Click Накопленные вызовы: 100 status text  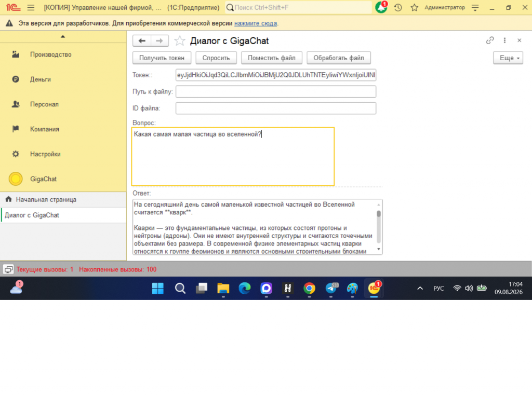pos(118,269)
